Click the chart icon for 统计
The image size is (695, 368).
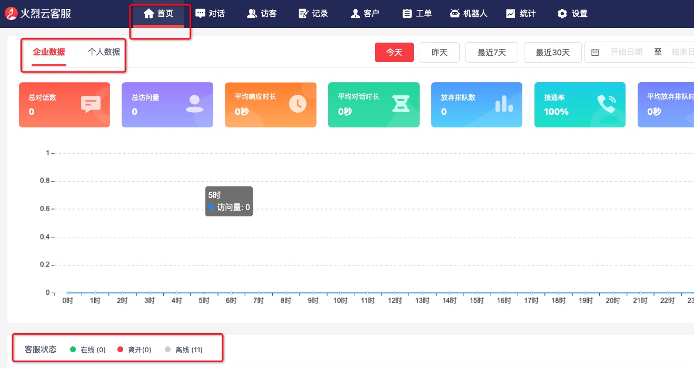(511, 14)
